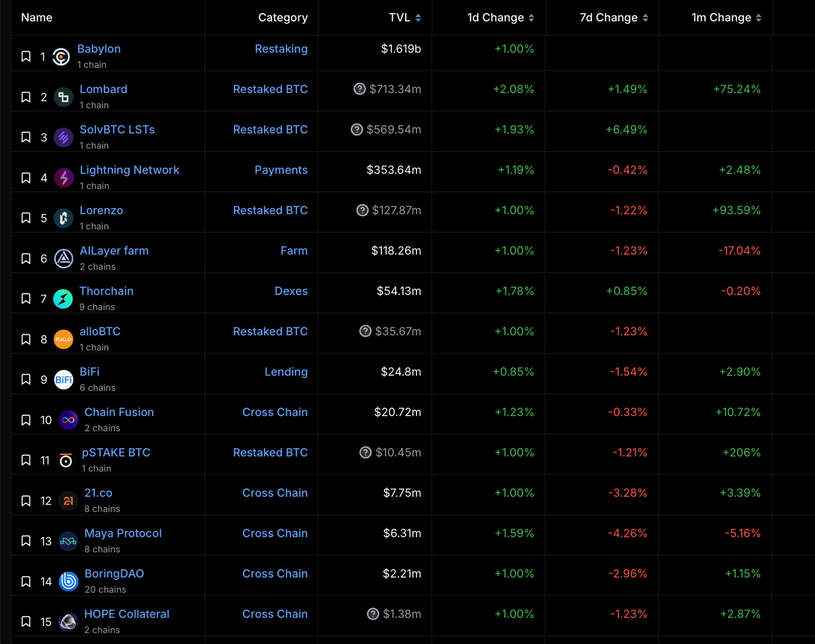Click pSTAKE BTC +206% monthly change

(x=742, y=453)
